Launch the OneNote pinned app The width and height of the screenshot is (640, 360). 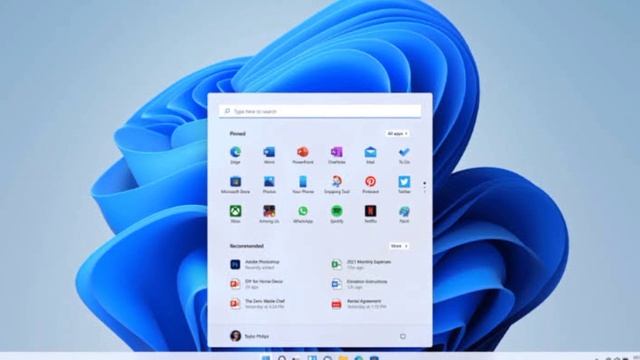(337, 155)
